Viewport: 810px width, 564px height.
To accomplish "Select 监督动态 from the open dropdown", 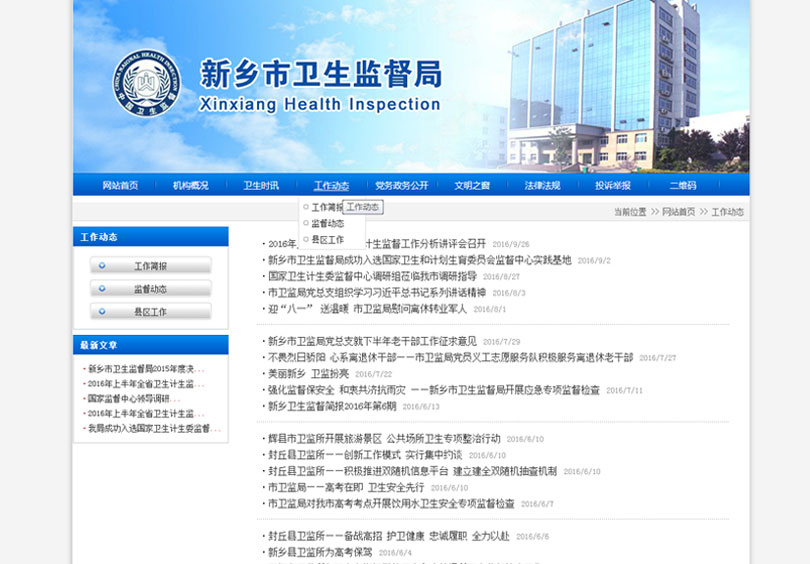I will point(327,223).
